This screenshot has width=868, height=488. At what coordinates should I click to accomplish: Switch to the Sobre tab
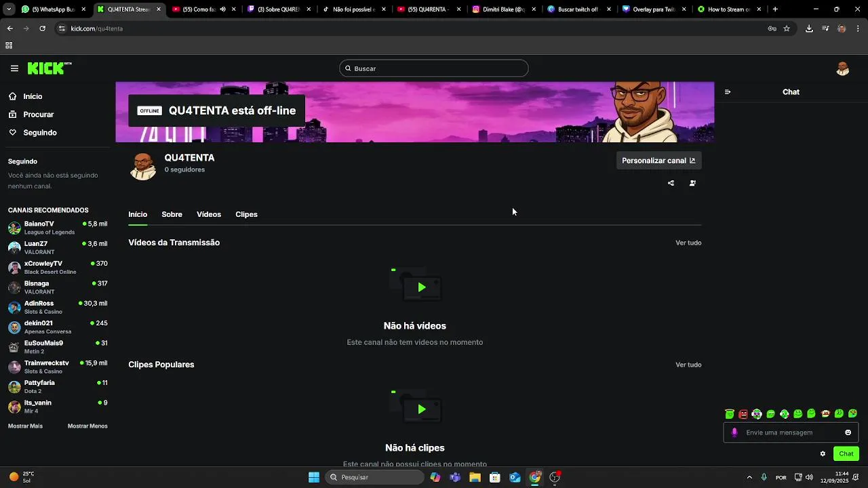172,214
